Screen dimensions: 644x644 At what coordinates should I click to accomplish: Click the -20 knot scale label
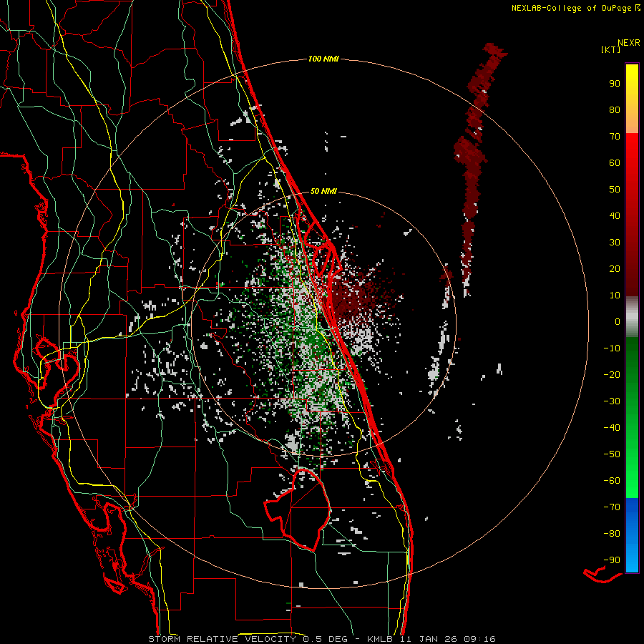pyautogui.click(x=612, y=374)
